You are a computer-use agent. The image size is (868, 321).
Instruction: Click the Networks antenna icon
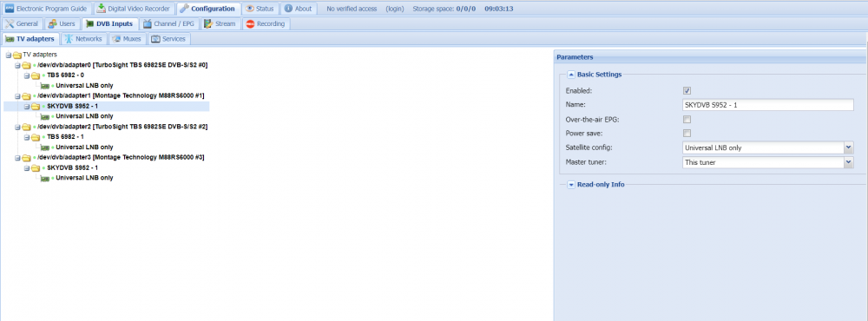pos(69,39)
